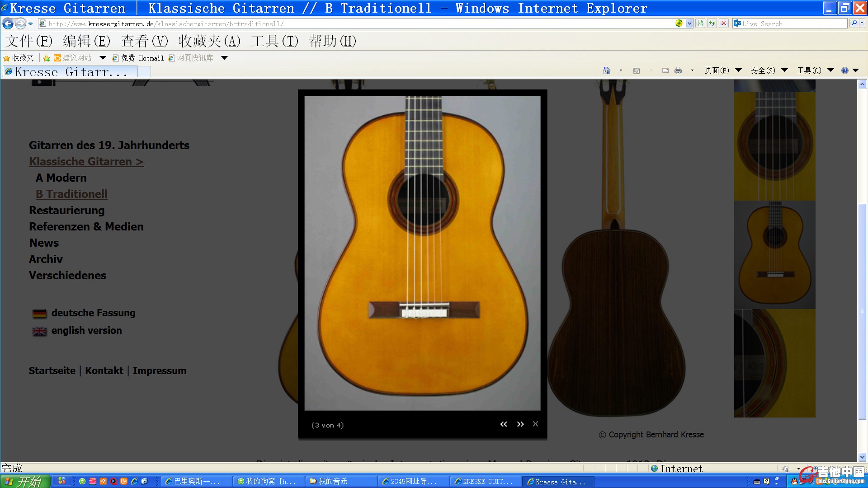The height and width of the screenshot is (488, 868).
Task: Go forward with the browser Forward arrow
Action: 20,23
